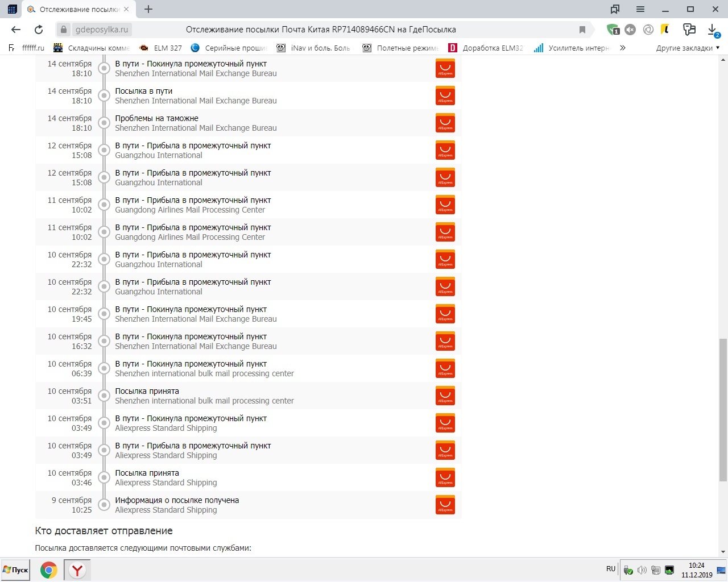Open the Полетные режим bookmark

(401, 48)
